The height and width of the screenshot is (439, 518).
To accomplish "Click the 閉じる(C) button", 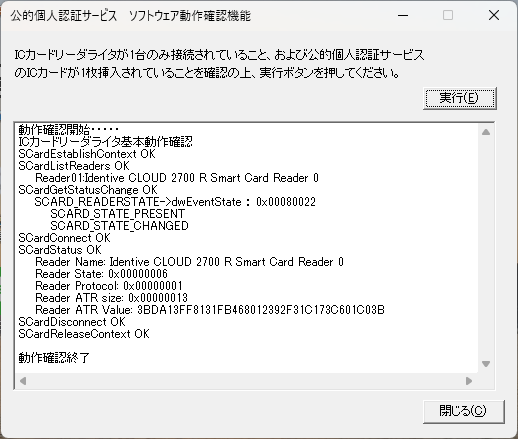I will (x=464, y=412).
